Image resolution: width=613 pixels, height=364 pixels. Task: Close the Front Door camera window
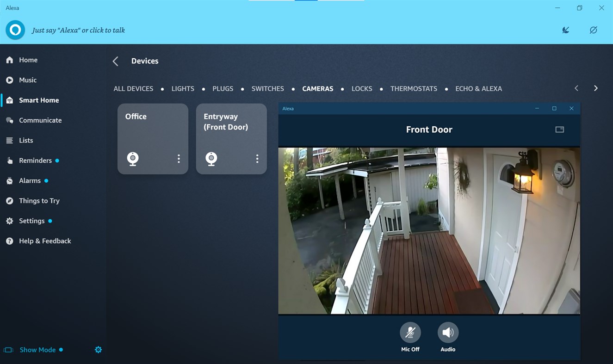571,108
